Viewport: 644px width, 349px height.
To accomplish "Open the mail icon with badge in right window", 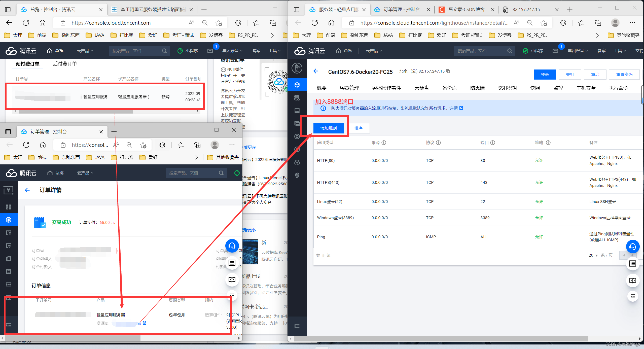I will 555,51.
